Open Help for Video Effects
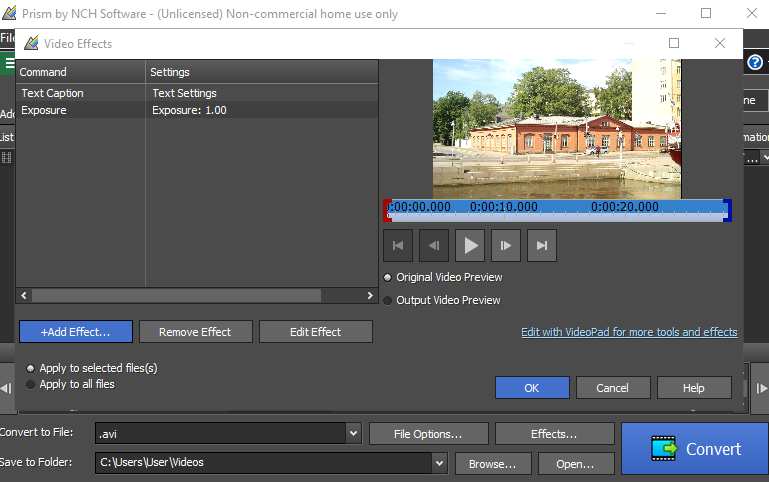The width and height of the screenshot is (769, 482). click(694, 388)
